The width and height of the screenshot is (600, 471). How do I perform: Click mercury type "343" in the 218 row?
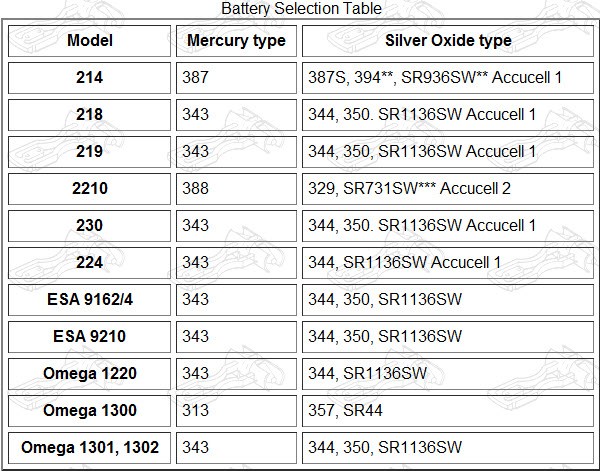pos(236,115)
